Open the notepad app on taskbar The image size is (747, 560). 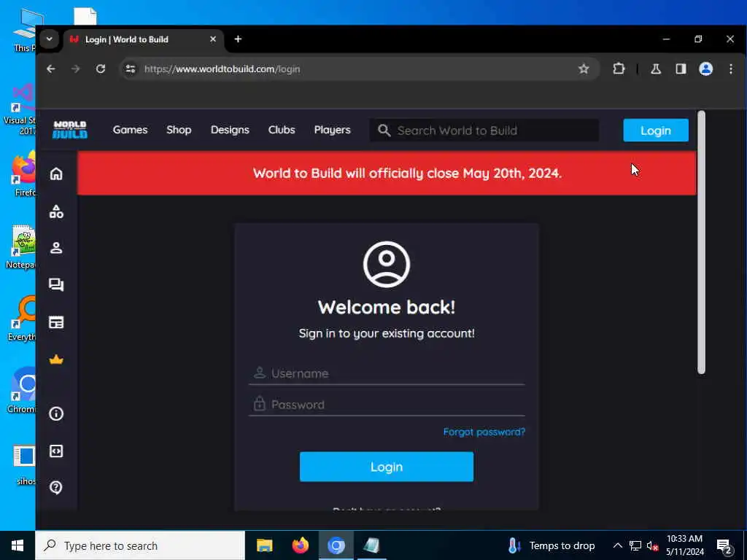click(371, 545)
